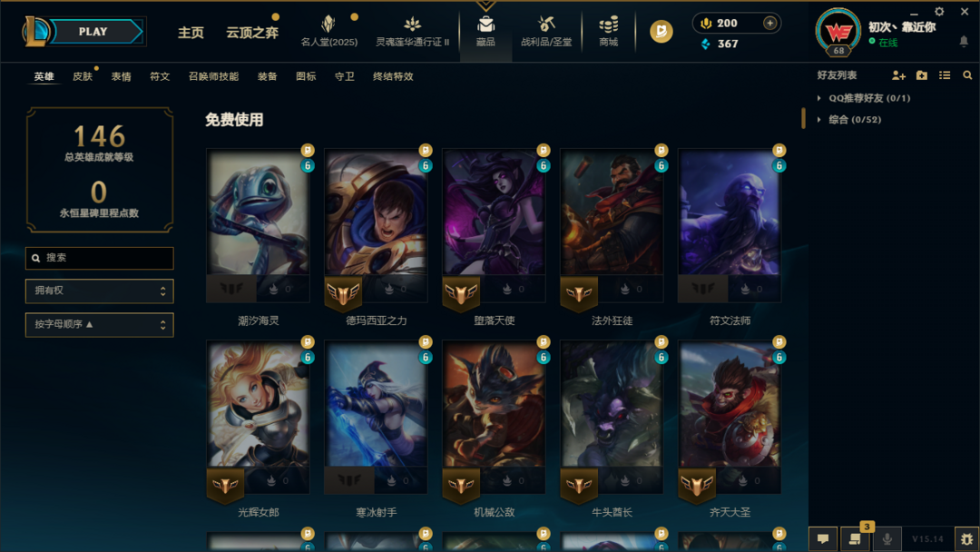The image size is (980, 552).
Task: Click the bug report icon
Action: pyautogui.click(x=967, y=539)
